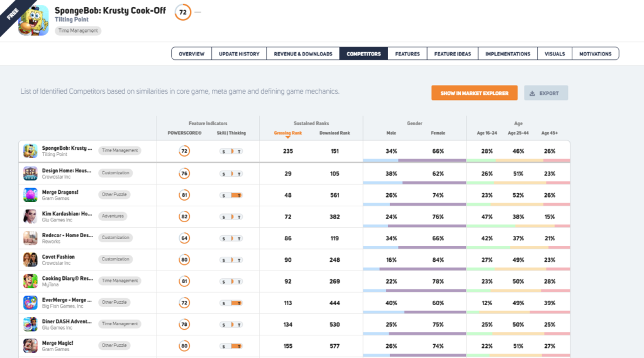Screen dimensions: 644x358
Task: Click the Cooking Diary game icon
Action: pos(30,281)
